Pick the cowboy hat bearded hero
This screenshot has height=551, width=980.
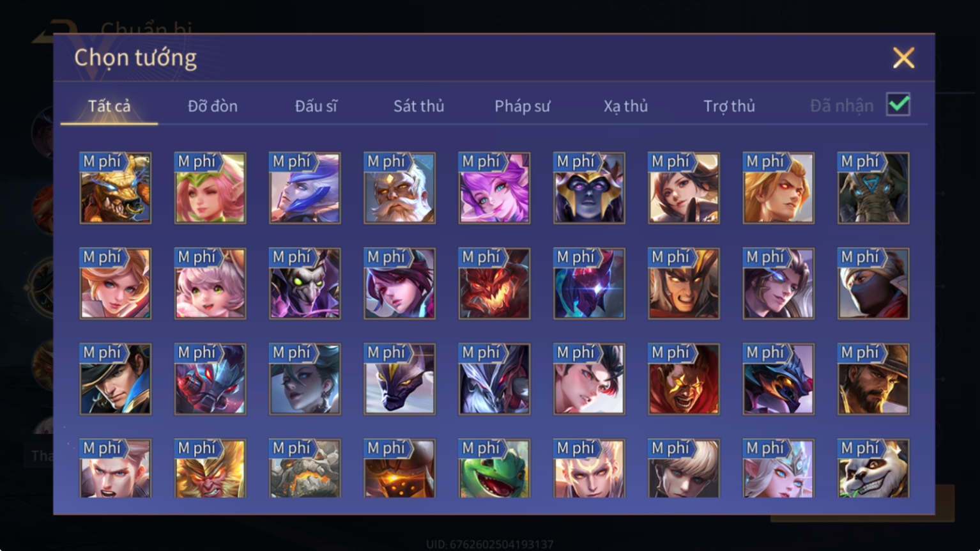873,379
